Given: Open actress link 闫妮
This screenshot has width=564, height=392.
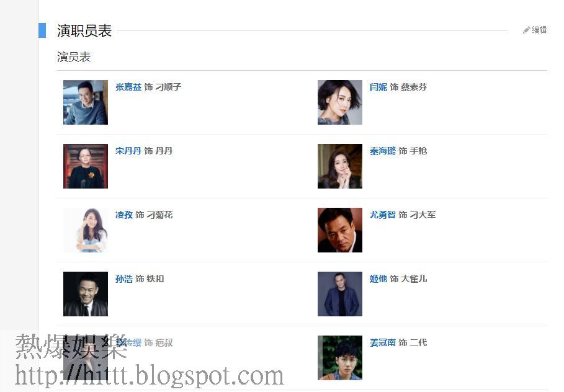Looking at the screenshot, I should coord(378,87).
